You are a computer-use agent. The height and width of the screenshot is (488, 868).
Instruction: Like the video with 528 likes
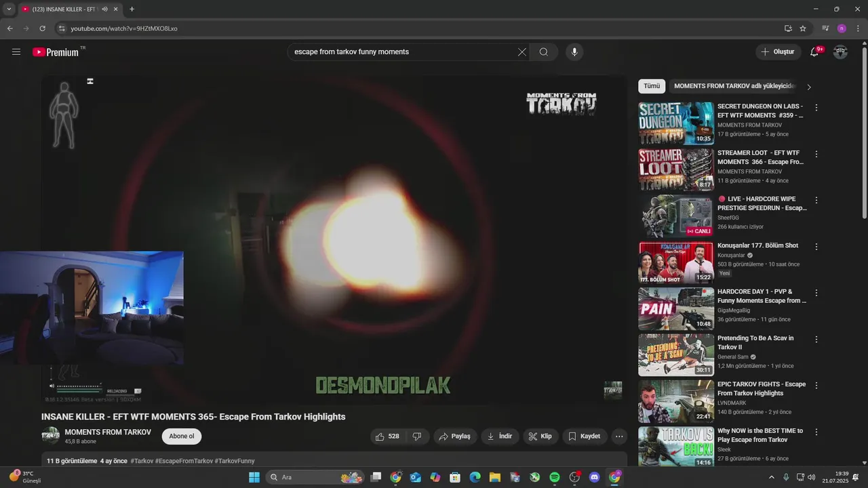387,436
